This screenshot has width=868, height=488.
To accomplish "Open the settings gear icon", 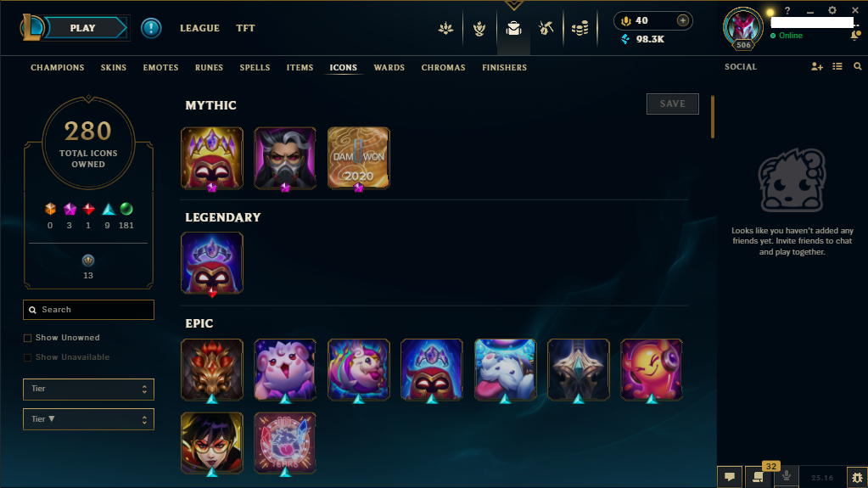I will click(x=832, y=10).
